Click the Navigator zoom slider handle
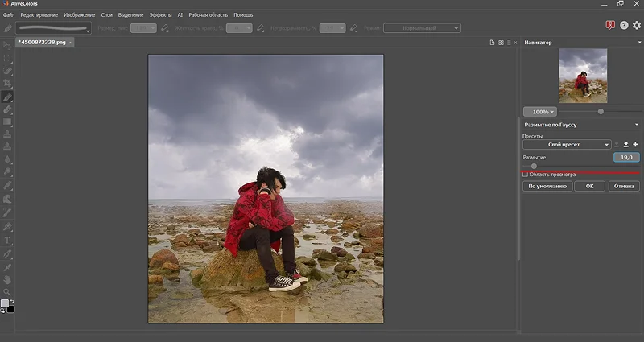 [x=601, y=112]
